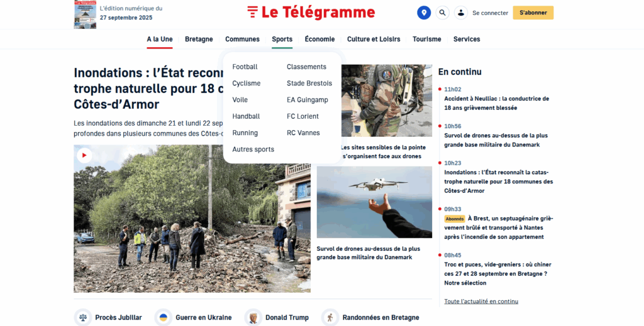Select Autres sports in the dropdown
The height and width of the screenshot is (326, 644).
pyautogui.click(x=253, y=149)
